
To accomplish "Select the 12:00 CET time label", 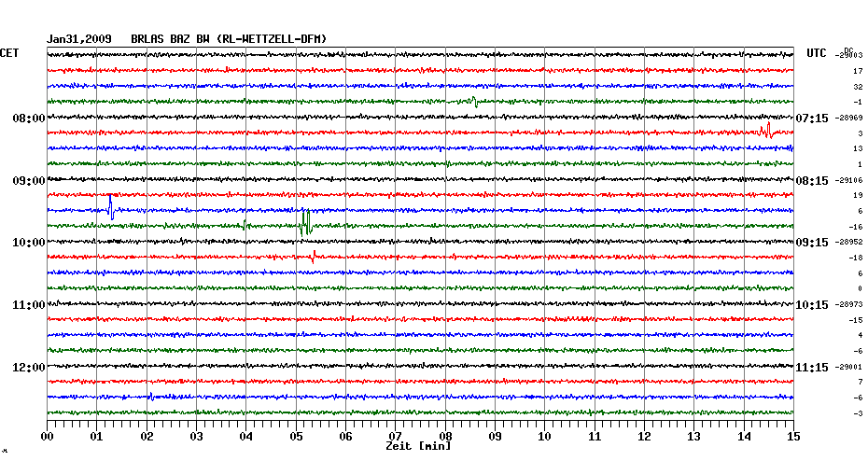I will coord(29,367).
